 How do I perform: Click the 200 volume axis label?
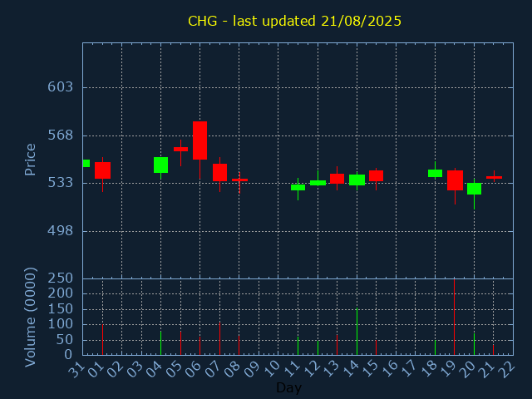tap(60, 293)
